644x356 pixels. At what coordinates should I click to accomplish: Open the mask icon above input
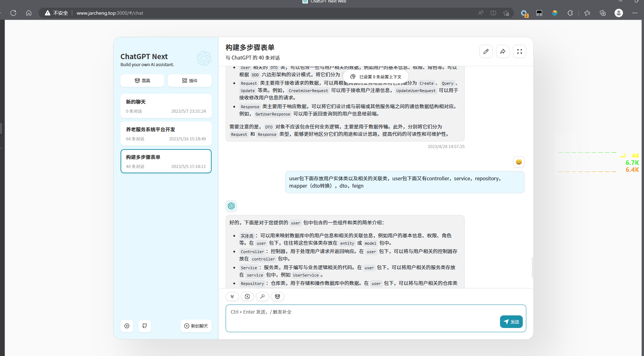point(278,296)
